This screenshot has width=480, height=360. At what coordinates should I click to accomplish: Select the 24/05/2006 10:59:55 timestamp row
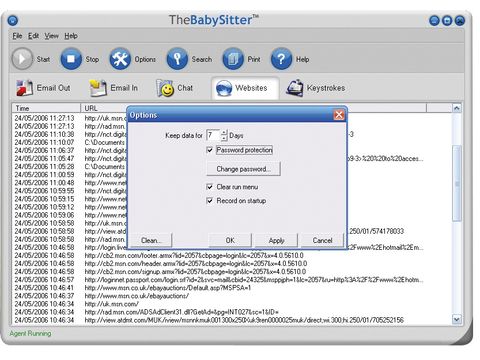tap(44, 191)
